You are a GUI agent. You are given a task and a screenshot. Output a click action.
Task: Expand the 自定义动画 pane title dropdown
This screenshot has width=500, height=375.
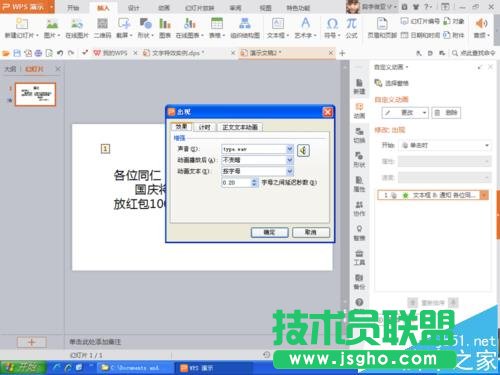407,67
